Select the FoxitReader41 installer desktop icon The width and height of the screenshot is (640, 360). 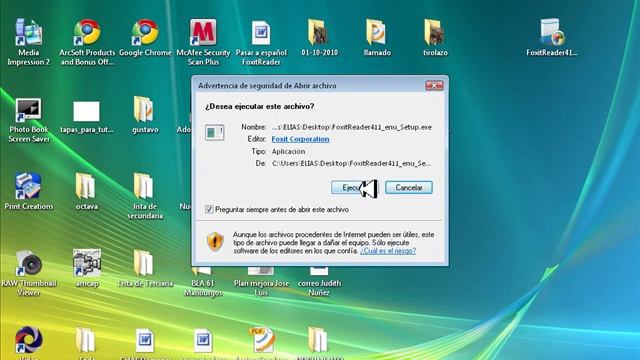coord(552,38)
